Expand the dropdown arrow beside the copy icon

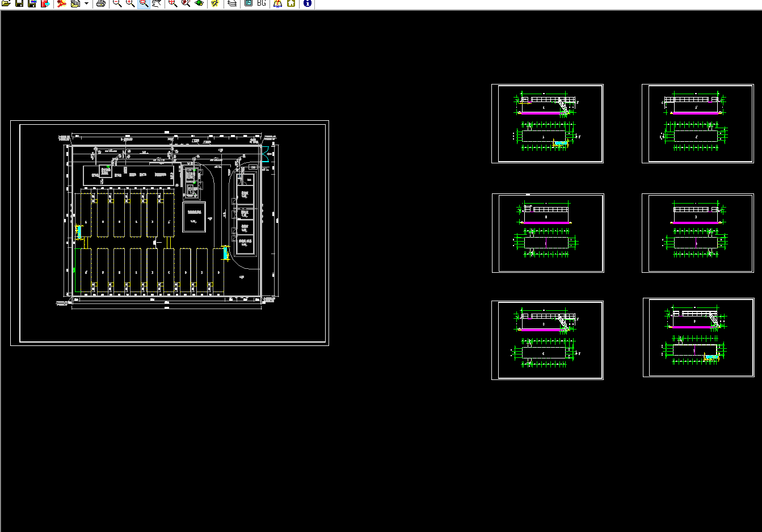click(x=86, y=3)
